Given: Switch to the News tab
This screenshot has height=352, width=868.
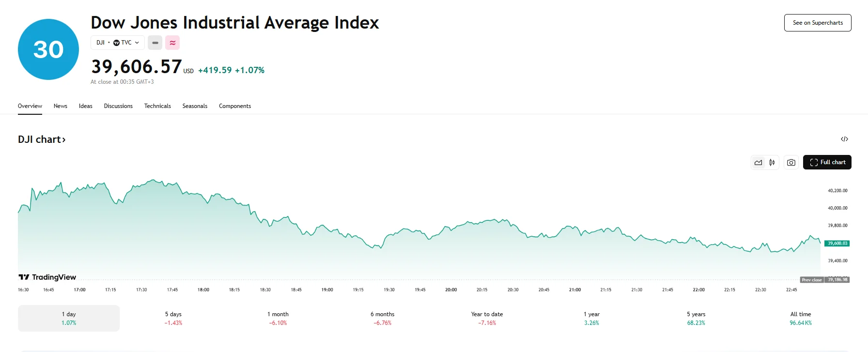Looking at the screenshot, I should click(x=61, y=106).
